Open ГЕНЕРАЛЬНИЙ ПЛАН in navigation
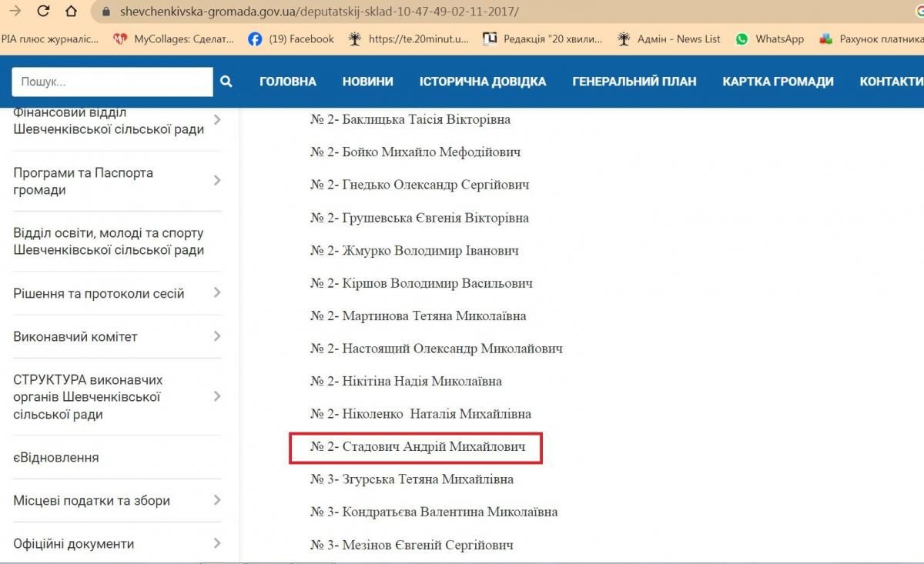This screenshot has height=564, width=924. pyautogui.click(x=634, y=82)
